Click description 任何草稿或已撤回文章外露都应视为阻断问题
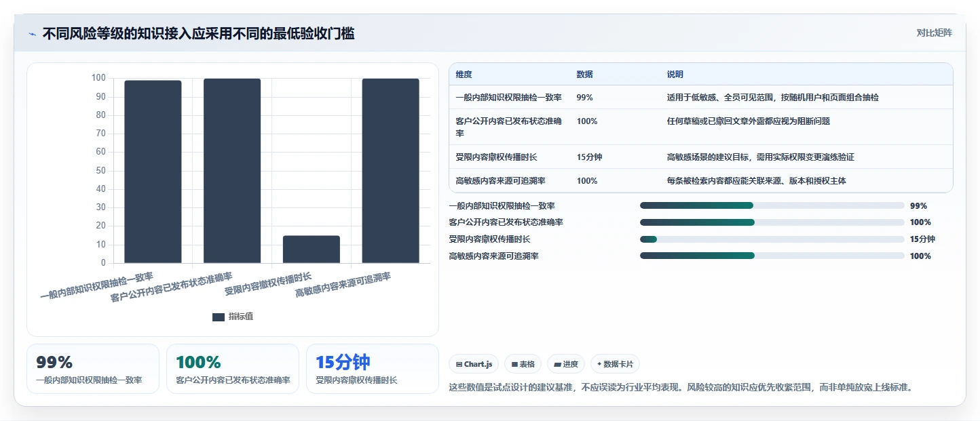The image size is (980, 421). (x=749, y=121)
